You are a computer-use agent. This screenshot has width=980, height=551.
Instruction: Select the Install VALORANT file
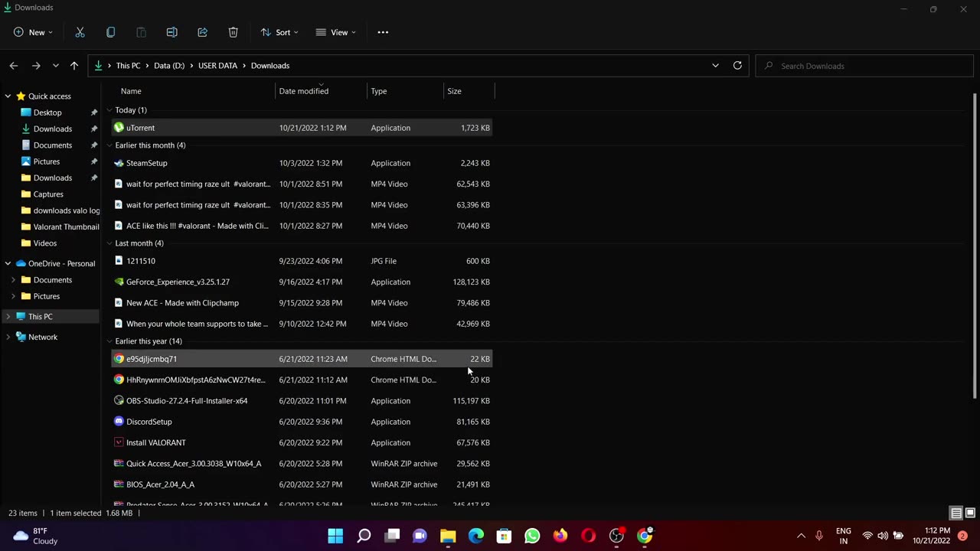coord(302,442)
